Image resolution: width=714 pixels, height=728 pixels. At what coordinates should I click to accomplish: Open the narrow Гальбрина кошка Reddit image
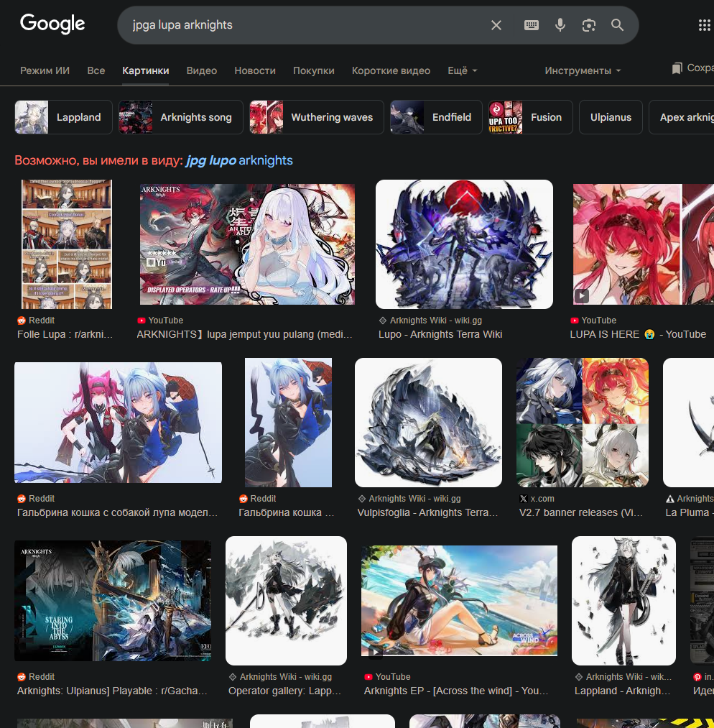[288, 423]
